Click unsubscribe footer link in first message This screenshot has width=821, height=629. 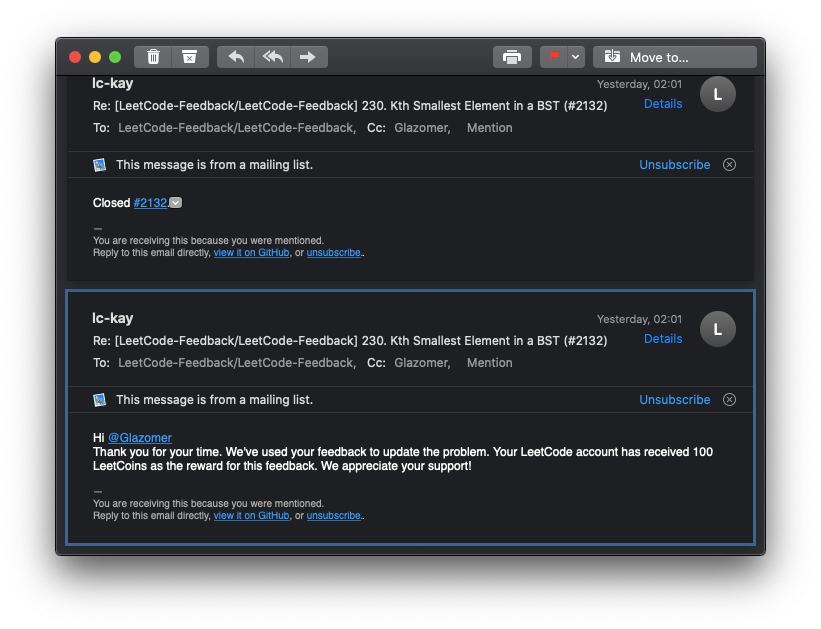[334, 252]
